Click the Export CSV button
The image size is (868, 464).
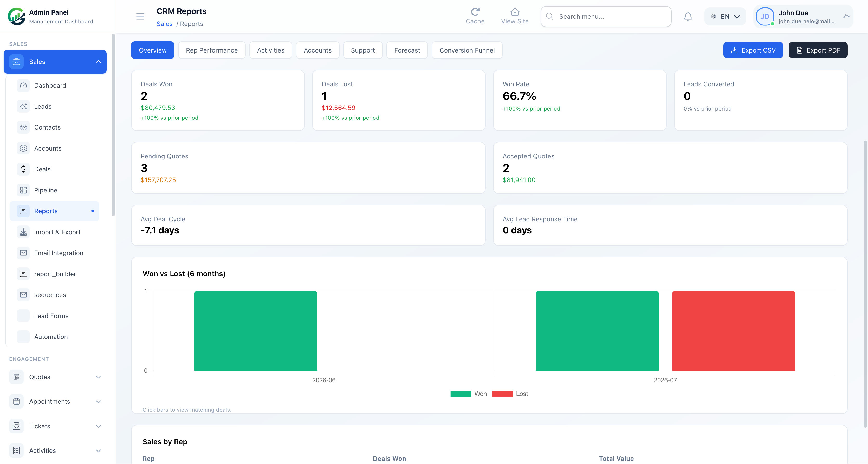[x=753, y=50]
